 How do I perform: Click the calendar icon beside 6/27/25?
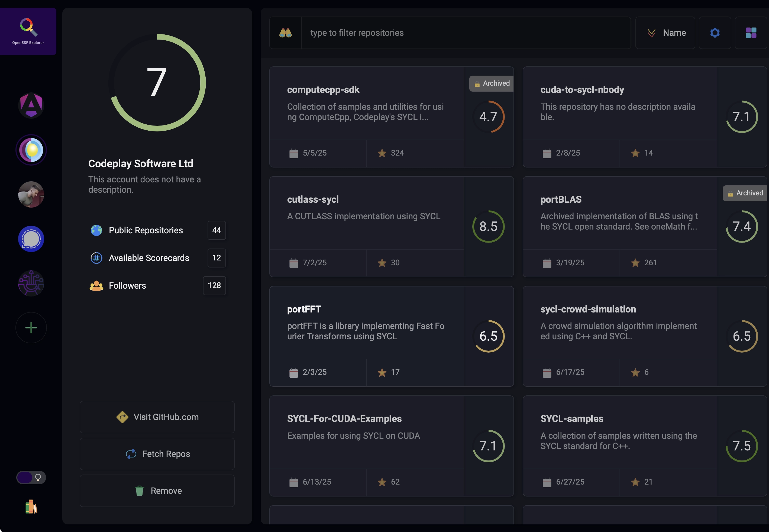[547, 482]
